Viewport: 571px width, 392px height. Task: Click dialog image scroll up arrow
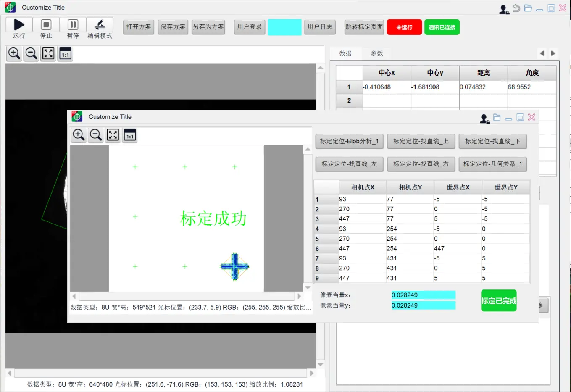click(308, 149)
